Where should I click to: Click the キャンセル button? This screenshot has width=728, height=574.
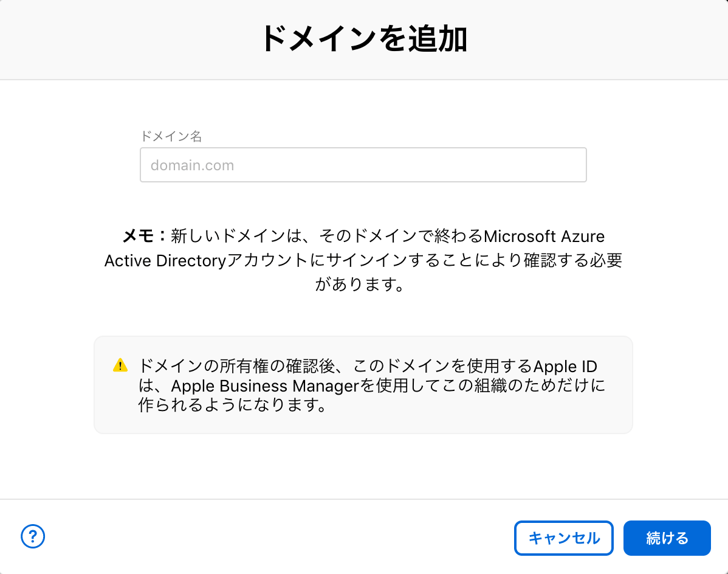(x=564, y=538)
